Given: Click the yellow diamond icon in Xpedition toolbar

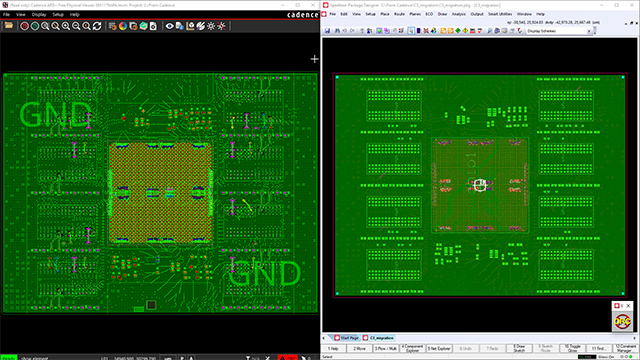Looking at the screenshot, I should 465,31.
